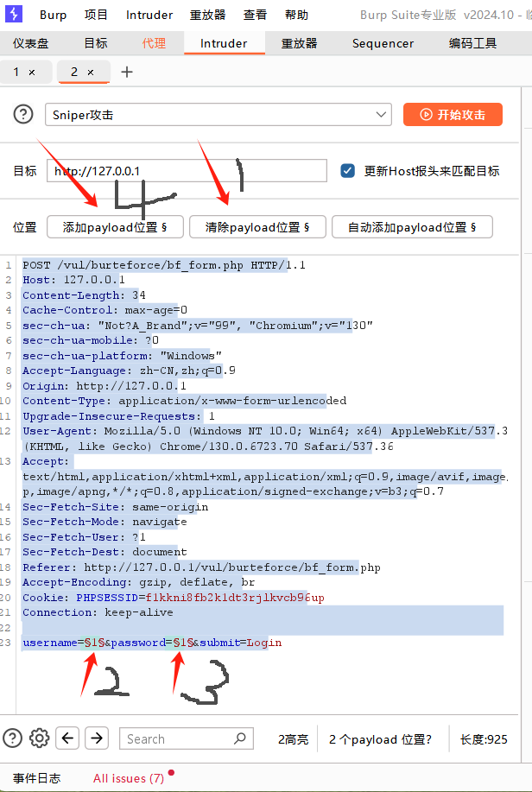Close Intruder tab 2

coord(91,73)
